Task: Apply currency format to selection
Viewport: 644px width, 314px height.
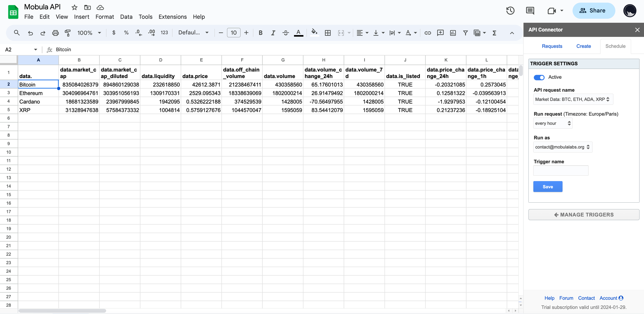Action: point(113,32)
